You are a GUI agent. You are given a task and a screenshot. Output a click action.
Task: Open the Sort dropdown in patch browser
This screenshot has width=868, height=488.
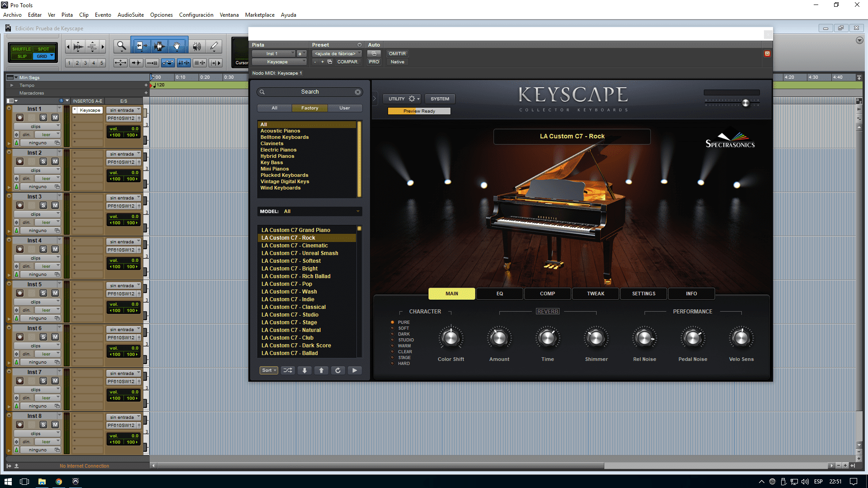(269, 370)
